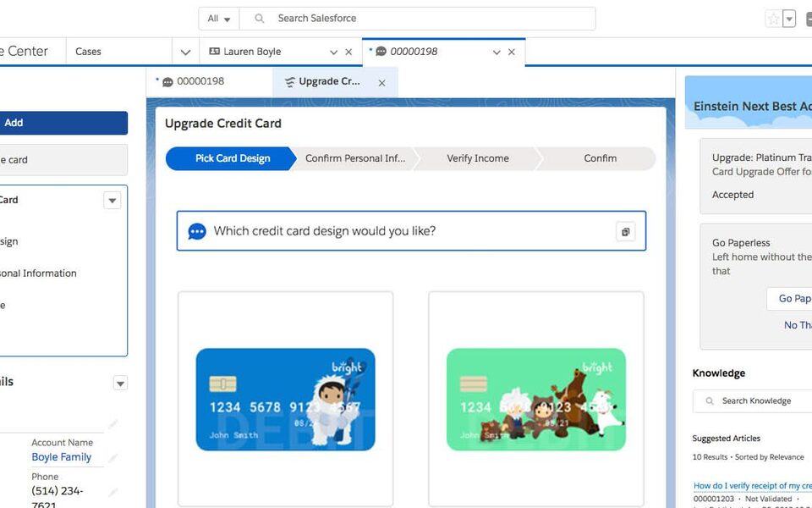
Task: Choose the green animals card design
Action: pos(536,399)
